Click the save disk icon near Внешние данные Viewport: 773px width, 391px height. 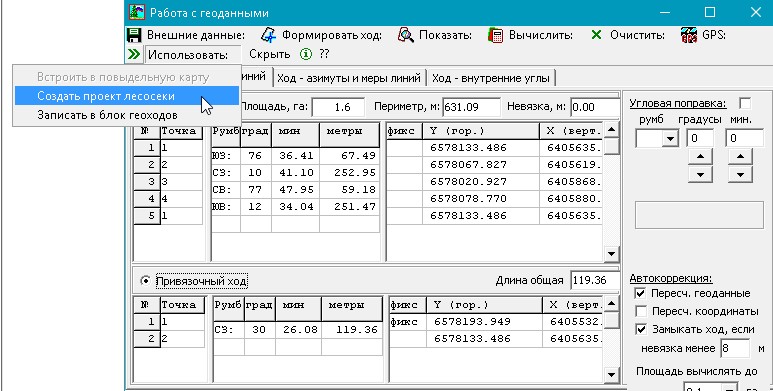tap(134, 35)
